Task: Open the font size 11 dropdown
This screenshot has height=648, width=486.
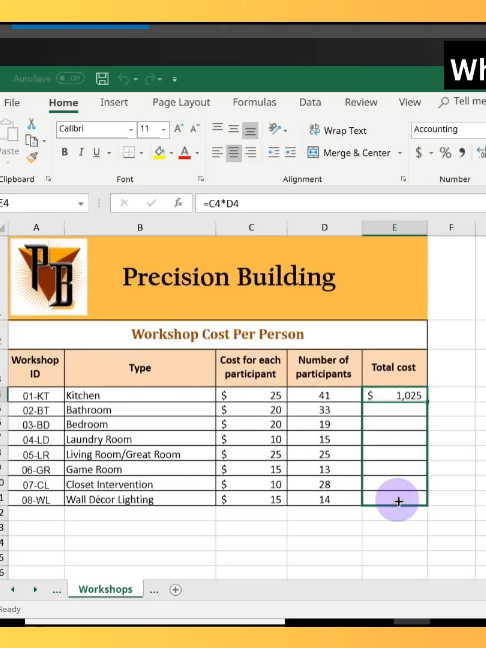Action: [164, 130]
